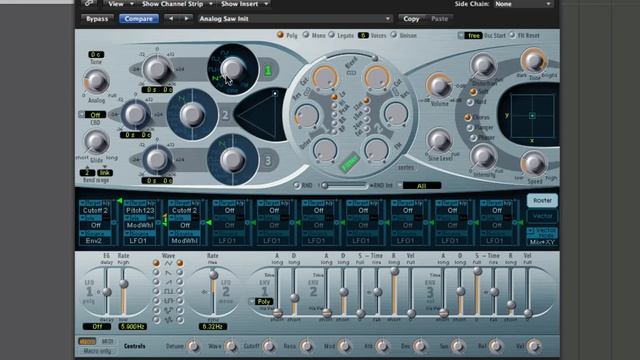Select Soft distortion type
The height and width of the screenshot is (360, 640).
tap(473, 92)
